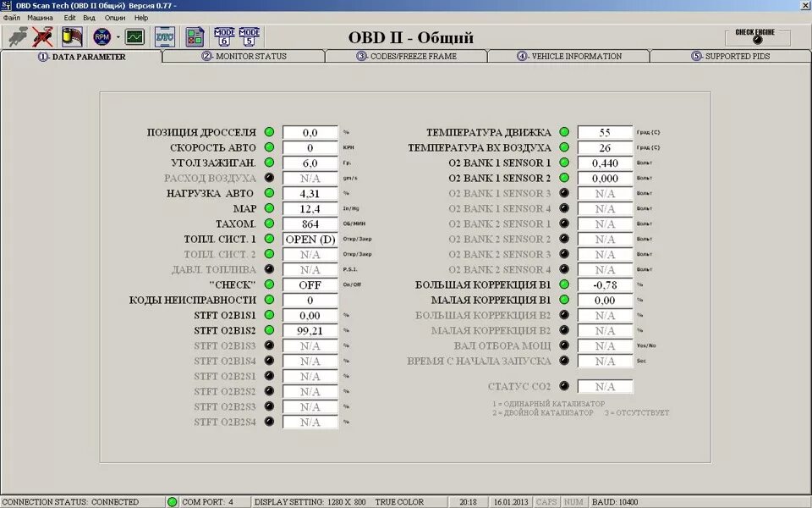
Task: Open the Вид menu
Action: tap(89, 18)
